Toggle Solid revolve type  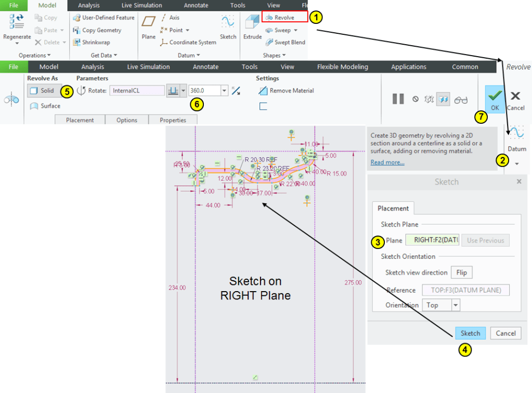[44, 90]
